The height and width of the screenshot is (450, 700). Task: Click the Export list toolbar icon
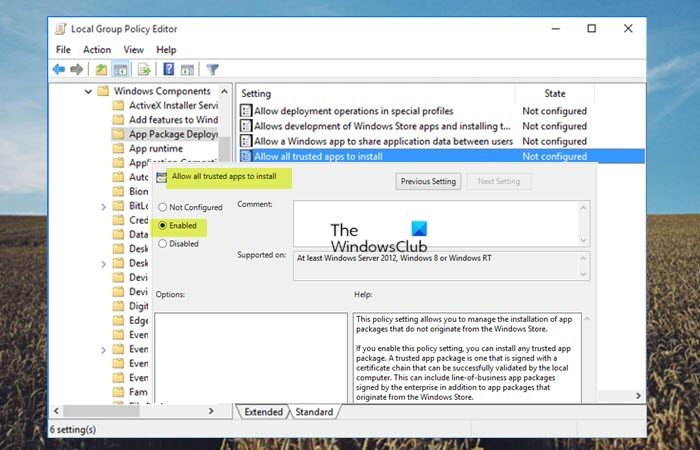click(x=144, y=69)
